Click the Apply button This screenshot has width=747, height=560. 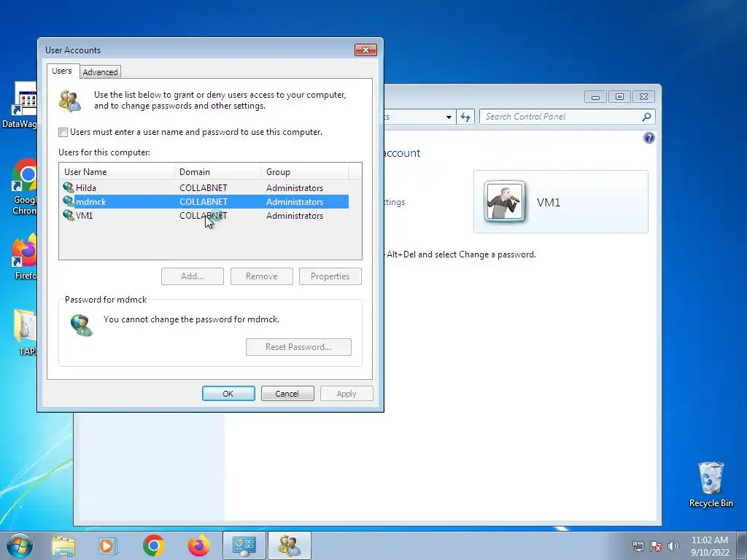click(347, 393)
